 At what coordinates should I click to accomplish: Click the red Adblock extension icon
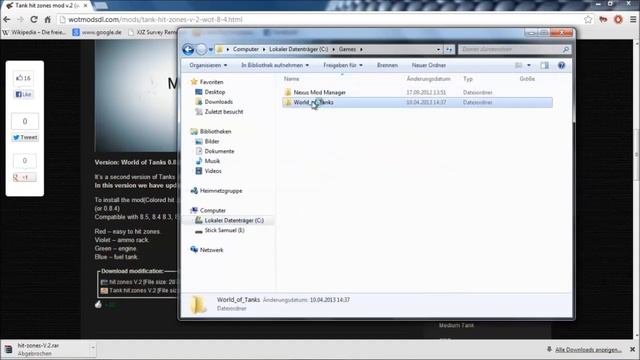click(x=618, y=19)
